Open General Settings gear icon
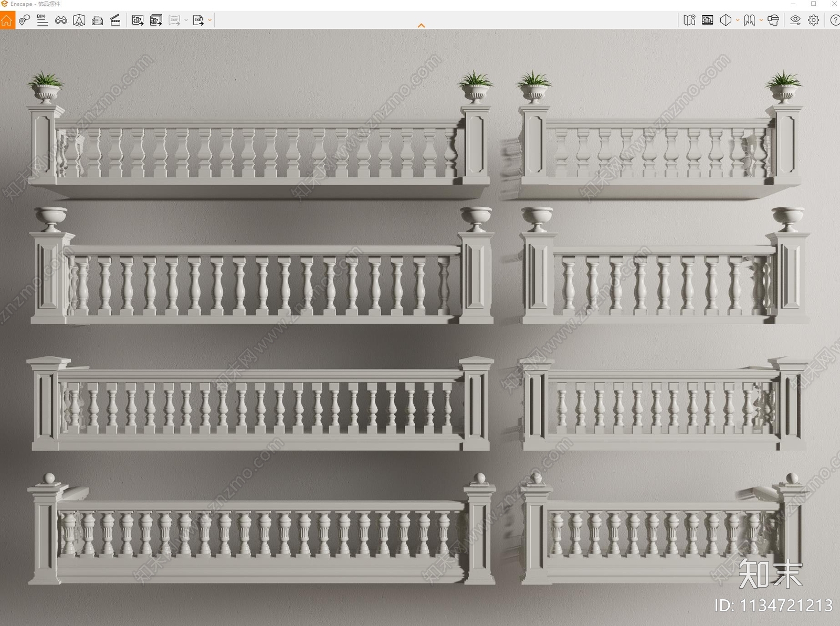The image size is (840, 626). tap(814, 20)
